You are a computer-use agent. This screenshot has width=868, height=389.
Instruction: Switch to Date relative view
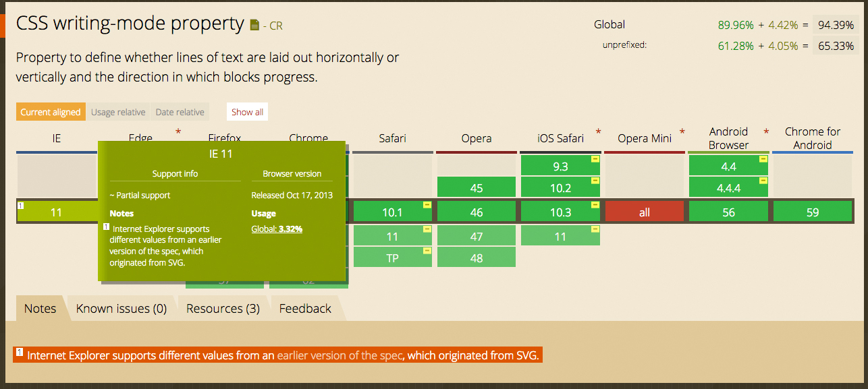pos(180,112)
